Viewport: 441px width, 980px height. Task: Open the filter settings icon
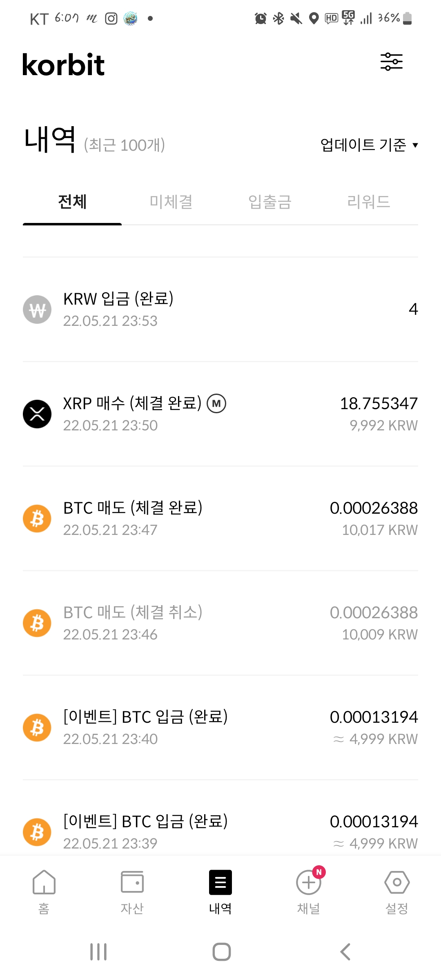coord(391,62)
